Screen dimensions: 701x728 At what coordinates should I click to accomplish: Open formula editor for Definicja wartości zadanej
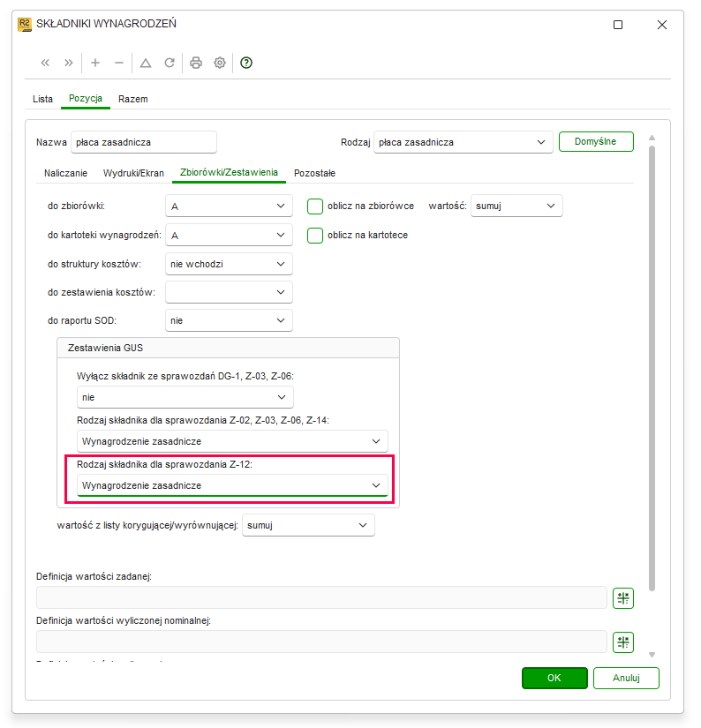623,598
